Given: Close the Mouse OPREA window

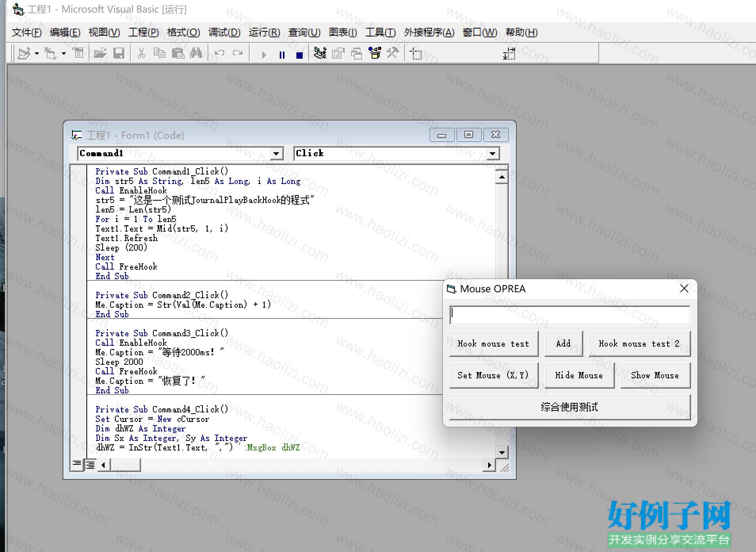Looking at the screenshot, I should coord(684,289).
